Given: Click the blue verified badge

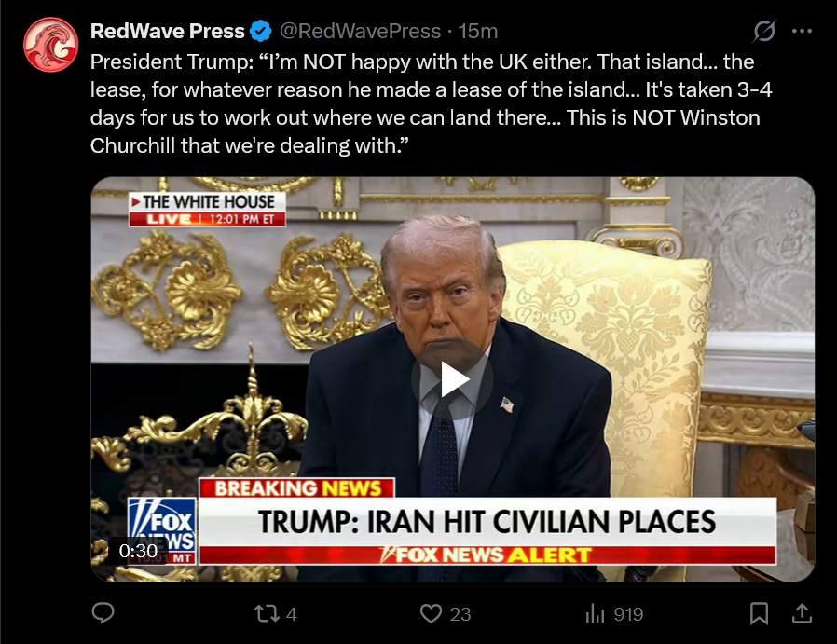Looking at the screenshot, I should click(x=261, y=31).
